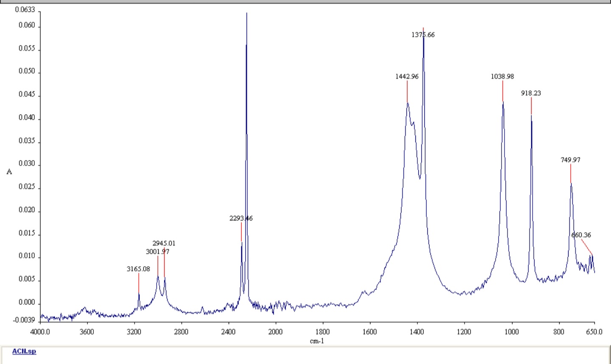611x364 pixels.
Task: Select the 3001.97 peak label
Action: [x=157, y=252]
